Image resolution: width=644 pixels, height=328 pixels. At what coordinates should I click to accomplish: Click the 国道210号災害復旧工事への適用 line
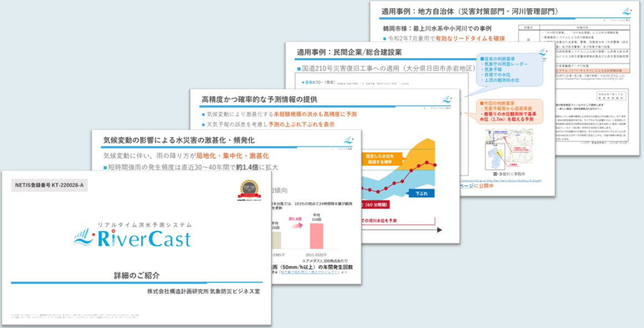386,69
